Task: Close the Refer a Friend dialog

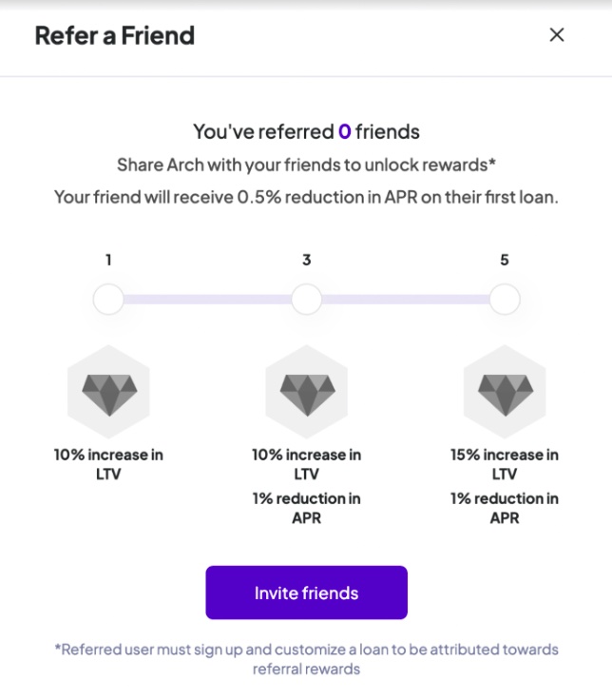Action: pyautogui.click(x=556, y=35)
